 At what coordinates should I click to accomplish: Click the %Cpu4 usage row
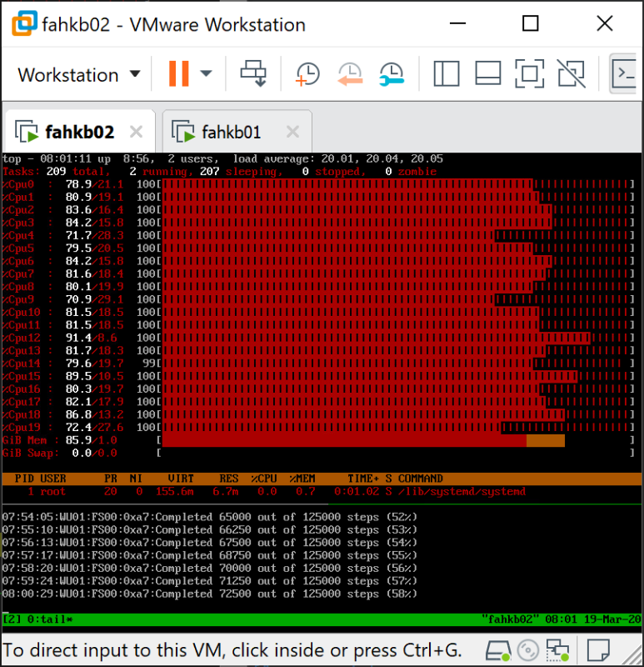pos(318,235)
